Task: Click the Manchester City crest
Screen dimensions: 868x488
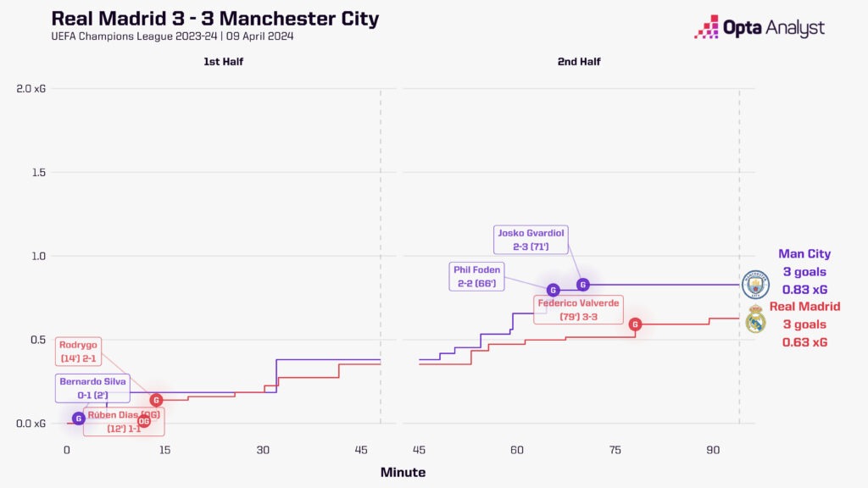Action: tap(754, 286)
